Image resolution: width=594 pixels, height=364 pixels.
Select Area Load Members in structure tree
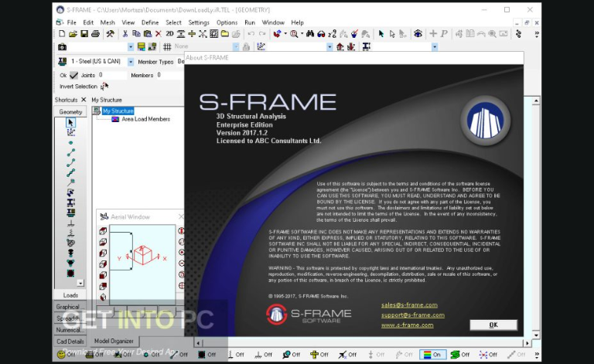145,119
